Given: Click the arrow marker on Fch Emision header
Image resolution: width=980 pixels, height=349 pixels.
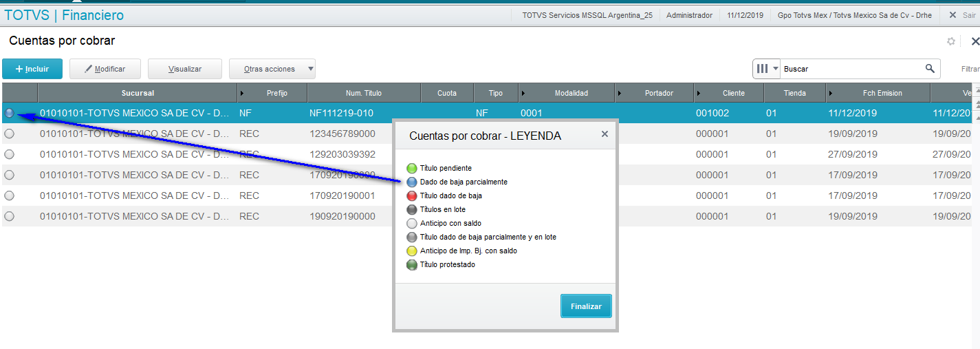Looking at the screenshot, I should (x=831, y=93).
